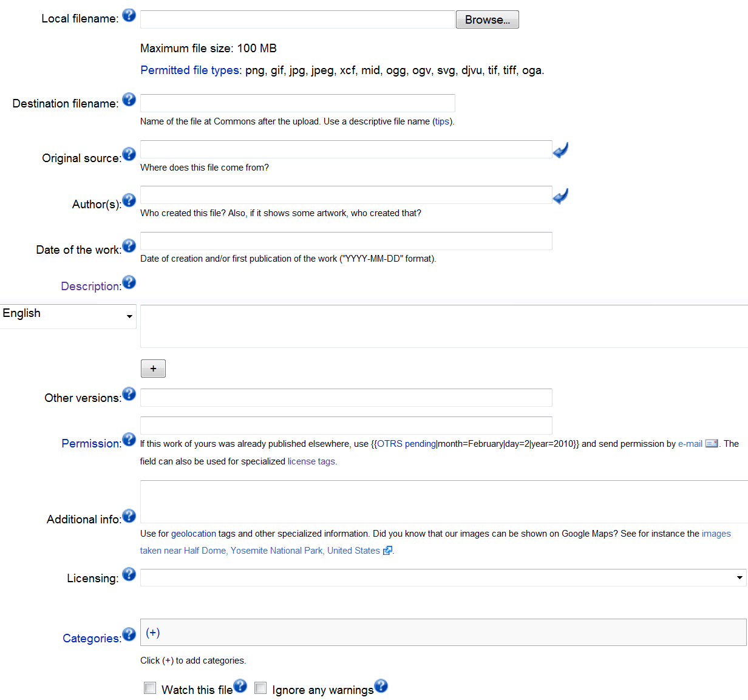The height and width of the screenshot is (700, 748).
Task: Click external link icon after United States
Action: coord(387,551)
